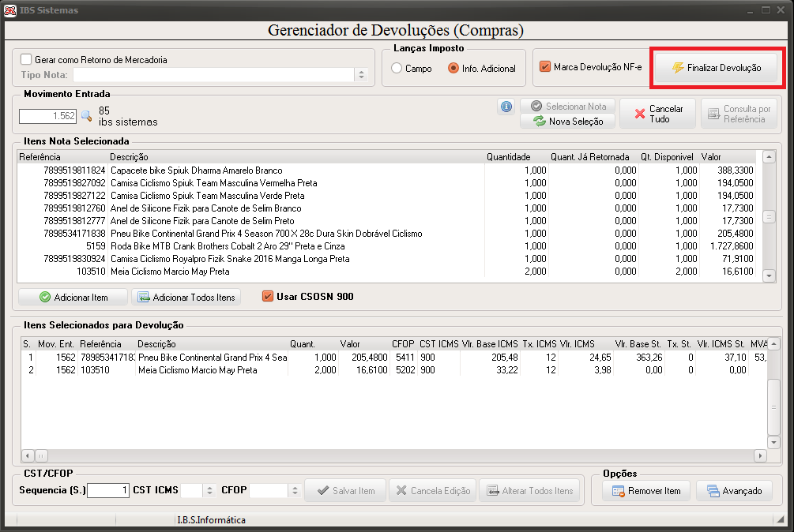Click the Sequencia (S.) input field
The height and width of the screenshot is (532, 794).
point(108,490)
